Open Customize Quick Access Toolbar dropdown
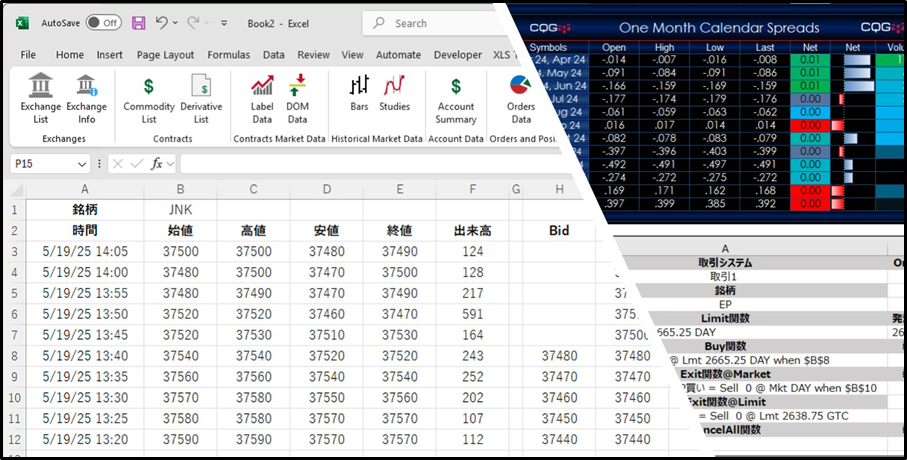This screenshot has width=907, height=460. (224, 23)
